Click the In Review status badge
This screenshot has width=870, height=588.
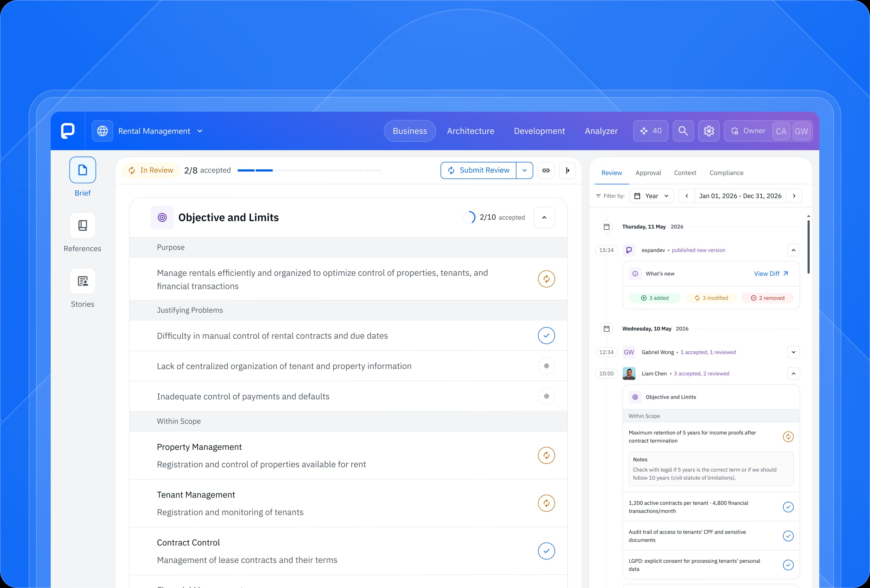[x=151, y=171]
